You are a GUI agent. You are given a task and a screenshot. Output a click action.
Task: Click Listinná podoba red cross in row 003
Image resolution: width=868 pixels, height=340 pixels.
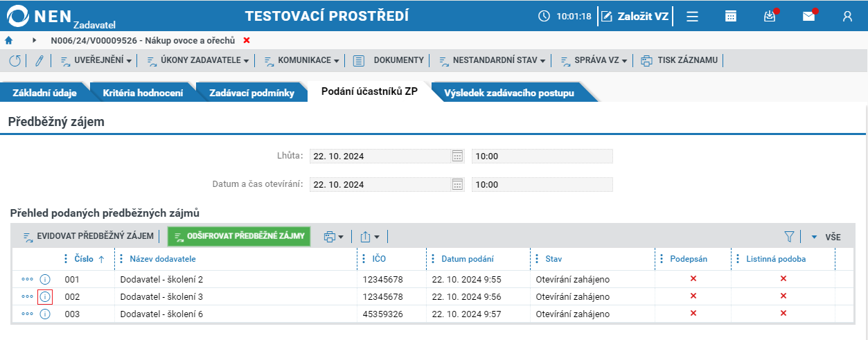pos(783,313)
